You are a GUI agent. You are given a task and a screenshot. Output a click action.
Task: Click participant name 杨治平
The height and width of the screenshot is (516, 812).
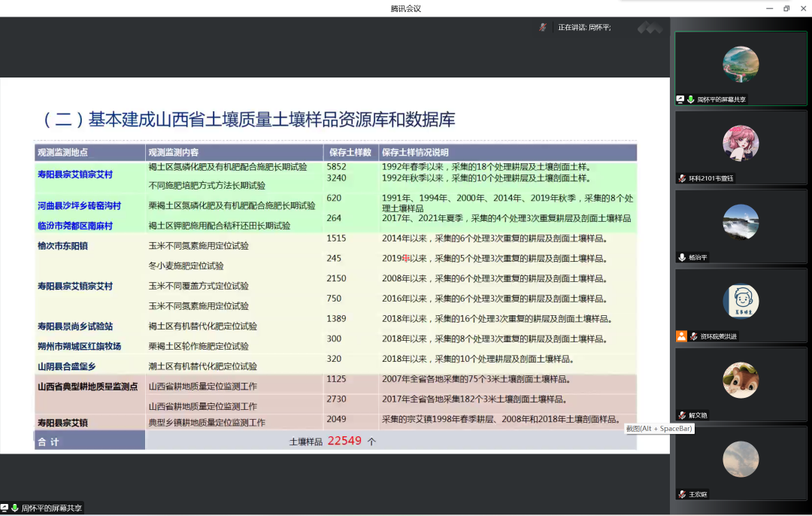pyautogui.click(x=698, y=257)
